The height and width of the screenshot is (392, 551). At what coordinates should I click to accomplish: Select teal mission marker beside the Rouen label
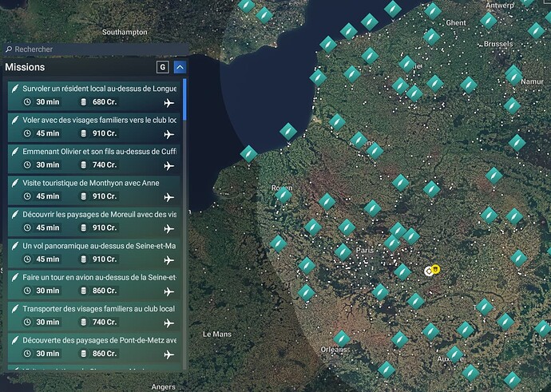tap(283, 195)
